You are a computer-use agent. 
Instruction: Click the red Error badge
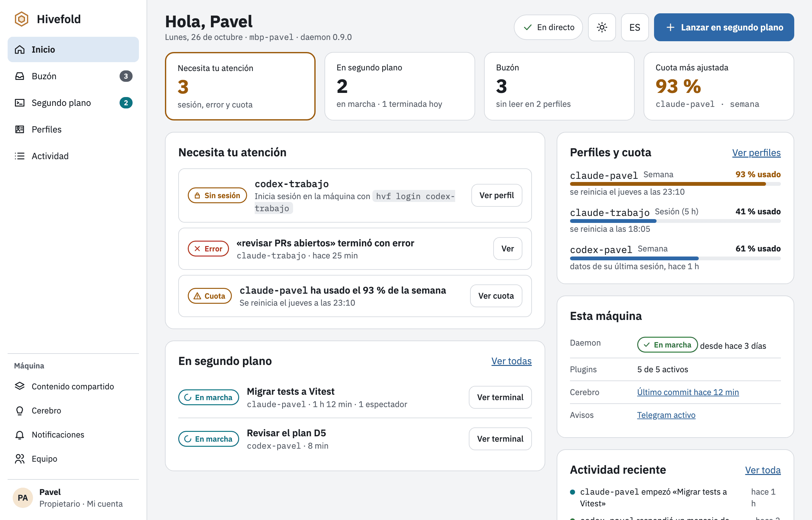point(208,249)
